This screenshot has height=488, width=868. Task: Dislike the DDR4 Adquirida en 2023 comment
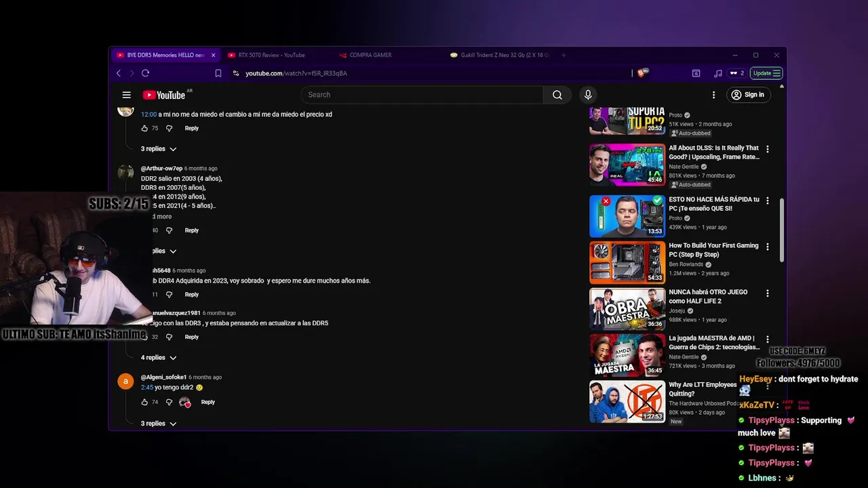[x=169, y=295]
